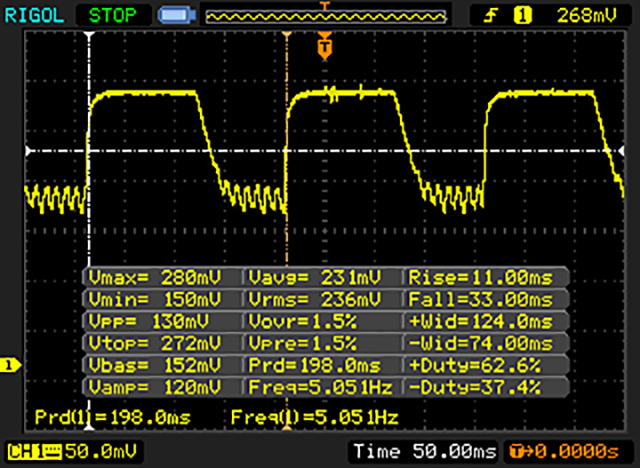Screen dimensions: 640x468
Task: Click the Vavg= 231mV measurement
Action: click(x=314, y=278)
